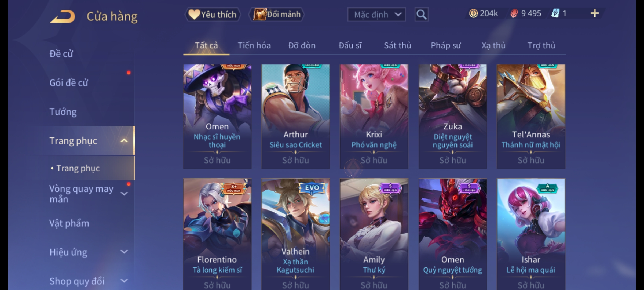Screen dimensions: 644x290
Task: Open Gói đề cử in sidebar
Action: coord(69,83)
